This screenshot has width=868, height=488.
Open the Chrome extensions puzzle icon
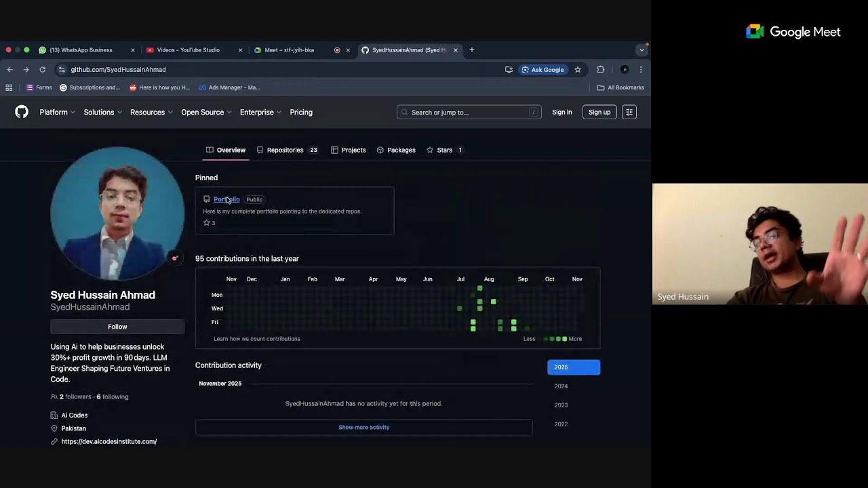[x=600, y=69]
